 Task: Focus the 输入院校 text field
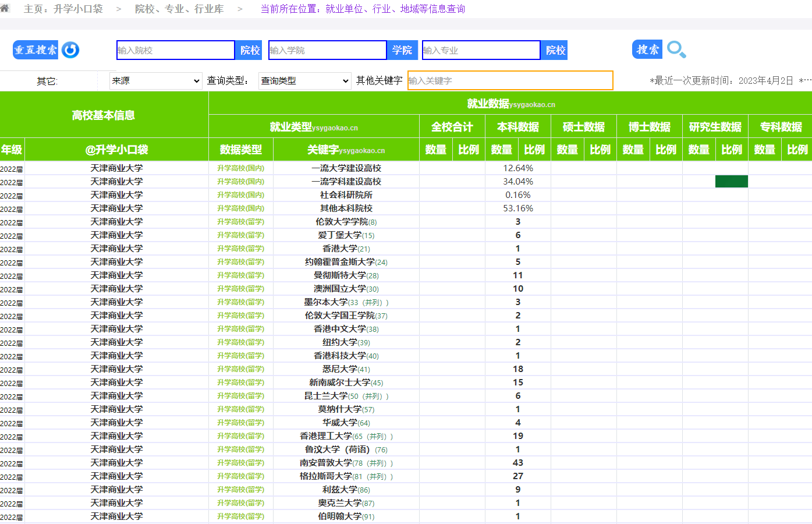(175, 50)
